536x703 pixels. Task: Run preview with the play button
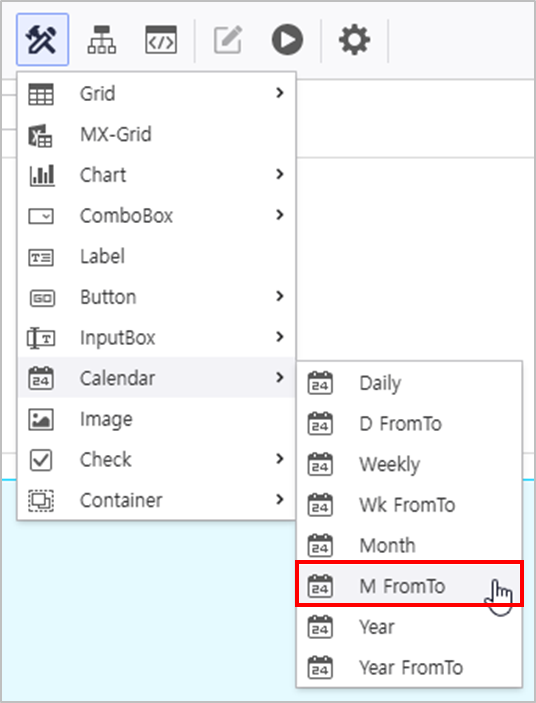(287, 39)
